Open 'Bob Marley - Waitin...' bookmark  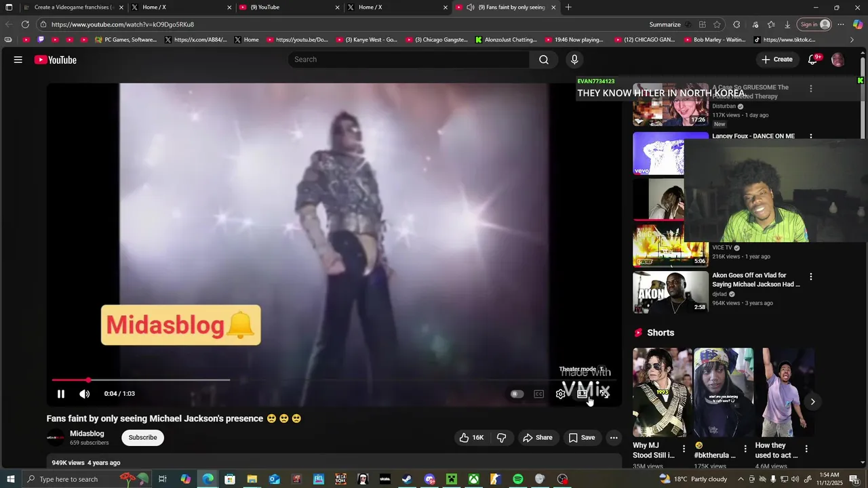coord(714,40)
